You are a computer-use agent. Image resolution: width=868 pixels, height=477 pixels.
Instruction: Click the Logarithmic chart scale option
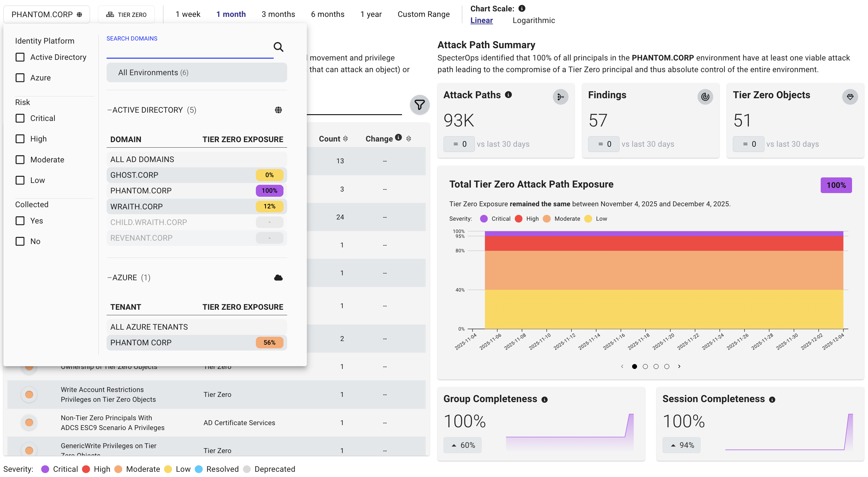(x=534, y=20)
